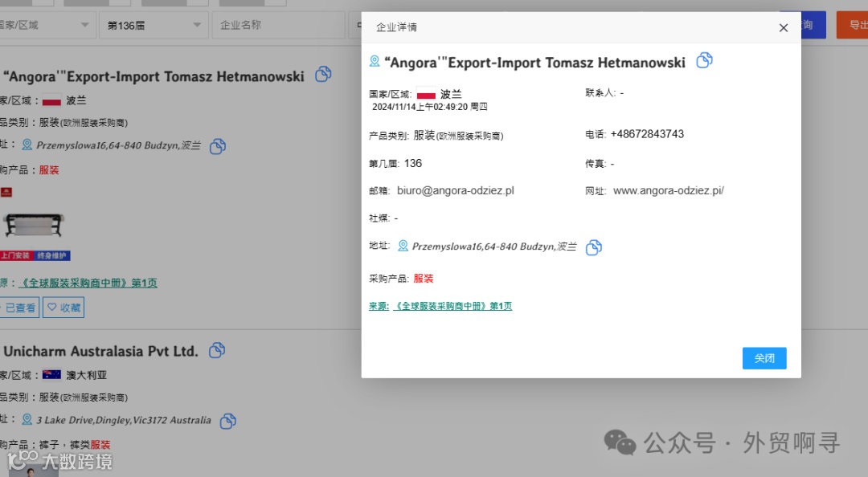868x477 pixels.
Task: Click the phone number +48672843743
Action: click(647, 134)
